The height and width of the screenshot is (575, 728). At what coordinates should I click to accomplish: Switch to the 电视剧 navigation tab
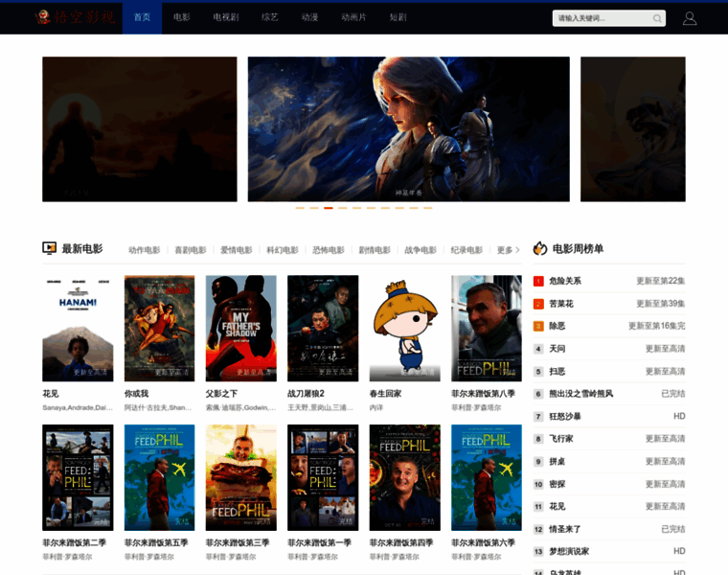click(x=226, y=17)
